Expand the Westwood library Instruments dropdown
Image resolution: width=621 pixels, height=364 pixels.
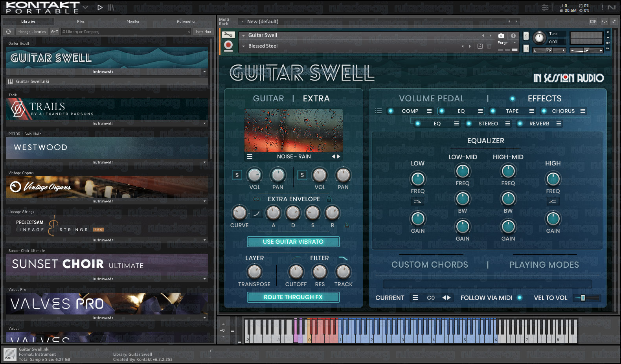204,162
